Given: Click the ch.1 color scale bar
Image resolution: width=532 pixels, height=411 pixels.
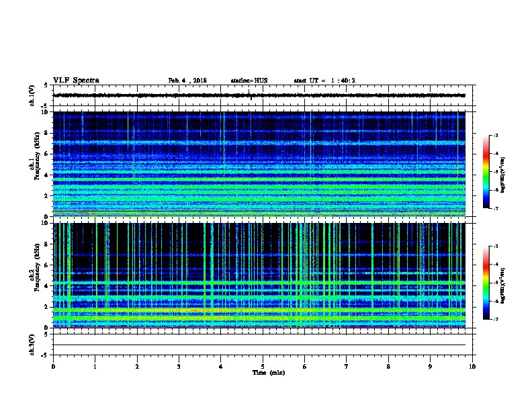Looking at the screenshot, I should point(486,172).
